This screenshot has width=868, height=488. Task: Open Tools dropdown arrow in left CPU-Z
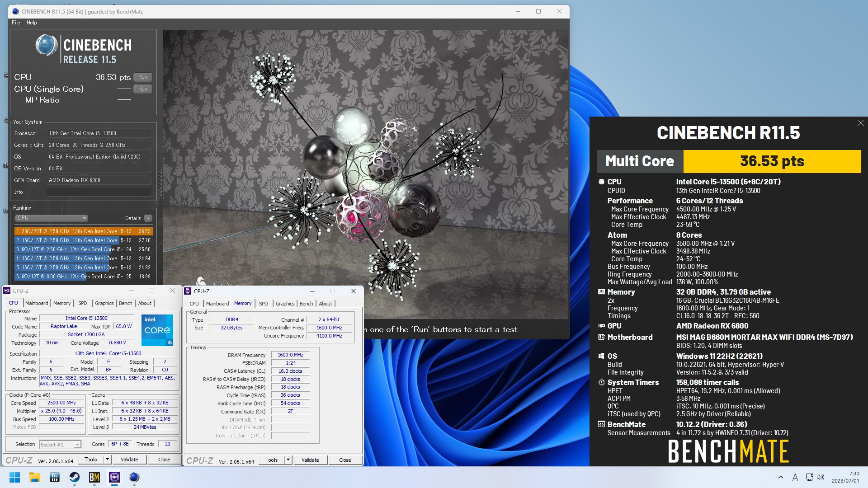(x=107, y=460)
